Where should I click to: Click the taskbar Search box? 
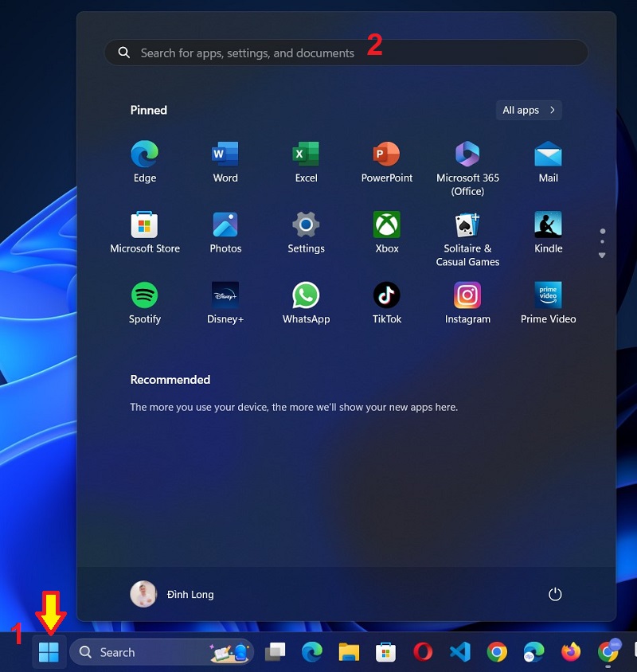161,652
